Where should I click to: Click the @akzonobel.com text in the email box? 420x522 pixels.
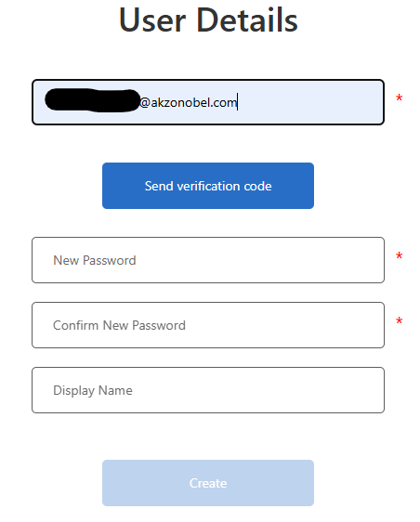pos(189,102)
